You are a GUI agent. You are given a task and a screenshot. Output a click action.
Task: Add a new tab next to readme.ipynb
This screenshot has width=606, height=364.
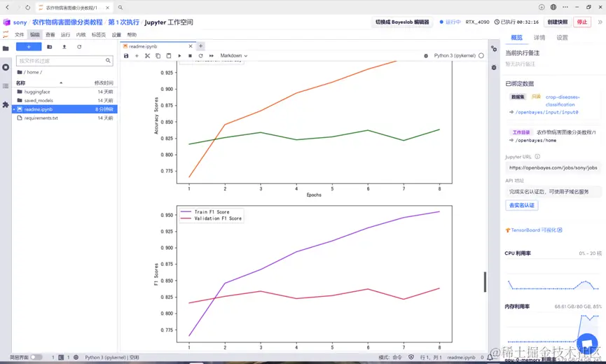point(200,46)
